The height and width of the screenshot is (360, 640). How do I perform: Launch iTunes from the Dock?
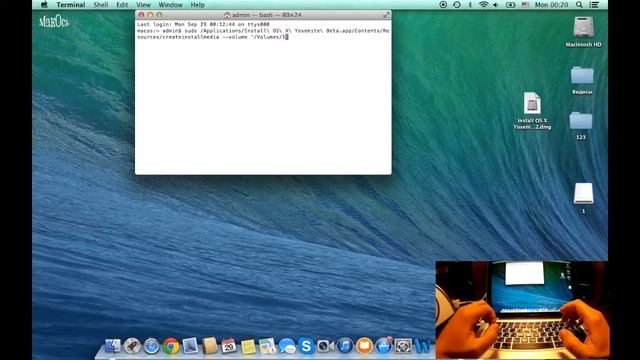click(345, 346)
